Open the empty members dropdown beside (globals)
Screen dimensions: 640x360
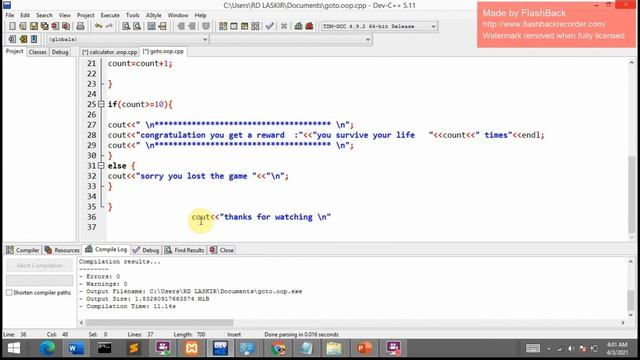pyautogui.click(x=291, y=40)
